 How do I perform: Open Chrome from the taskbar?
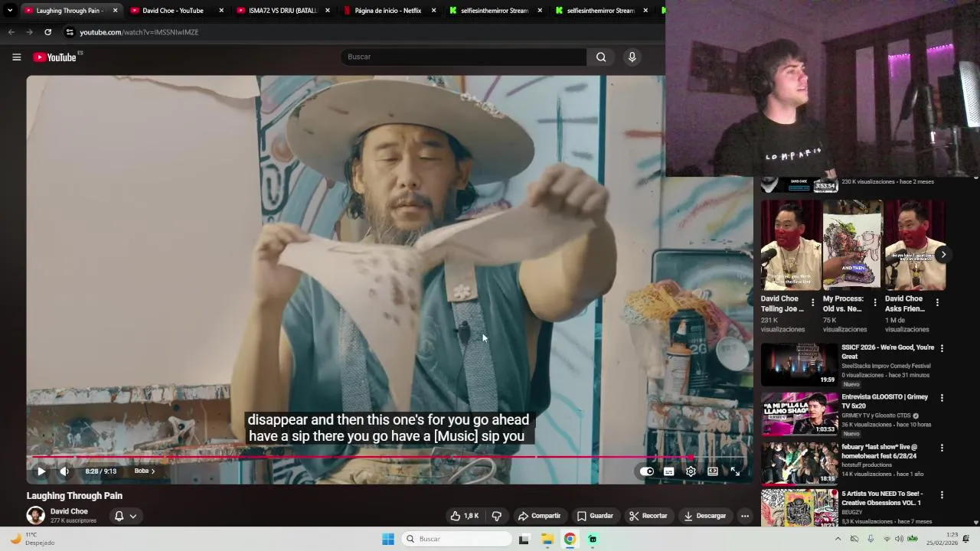570,539
